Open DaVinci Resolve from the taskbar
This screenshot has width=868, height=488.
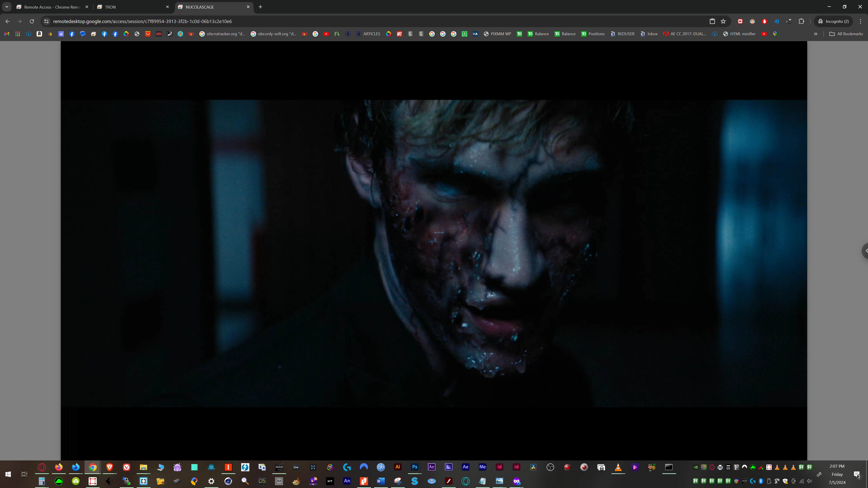pyautogui.click(x=533, y=467)
